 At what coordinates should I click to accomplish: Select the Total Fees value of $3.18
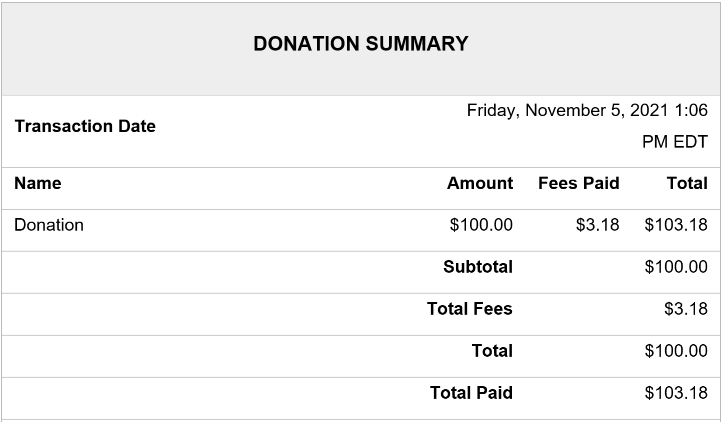tap(685, 309)
